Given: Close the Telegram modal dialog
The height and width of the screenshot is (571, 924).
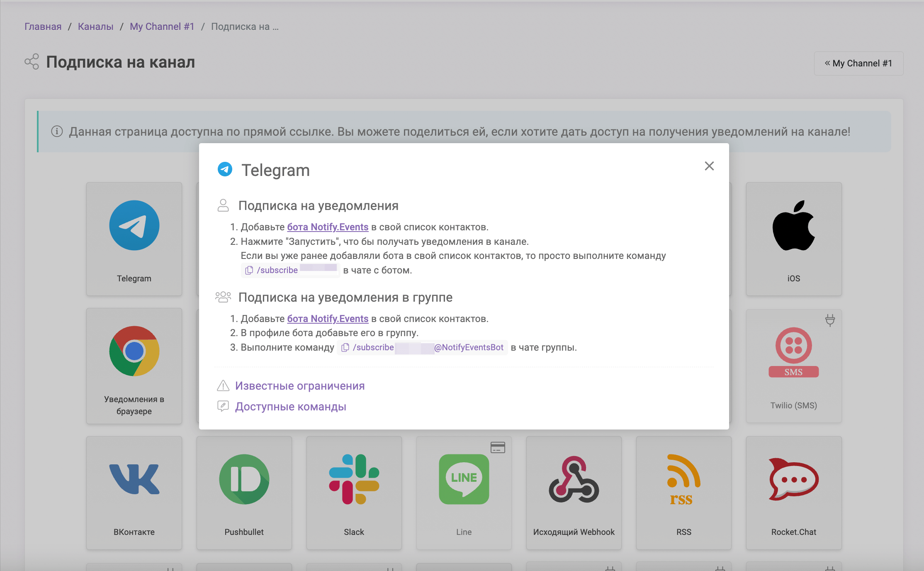Looking at the screenshot, I should 710,166.
